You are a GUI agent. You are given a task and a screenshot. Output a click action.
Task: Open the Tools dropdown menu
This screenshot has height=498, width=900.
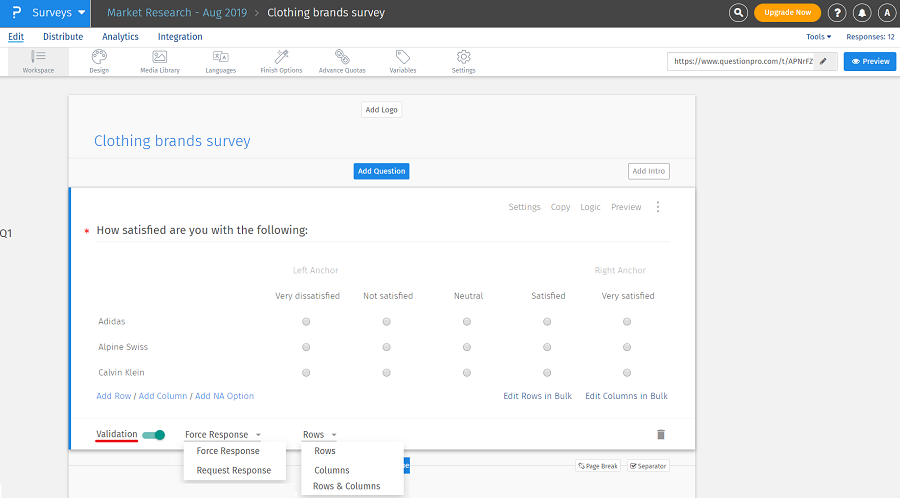click(x=819, y=37)
